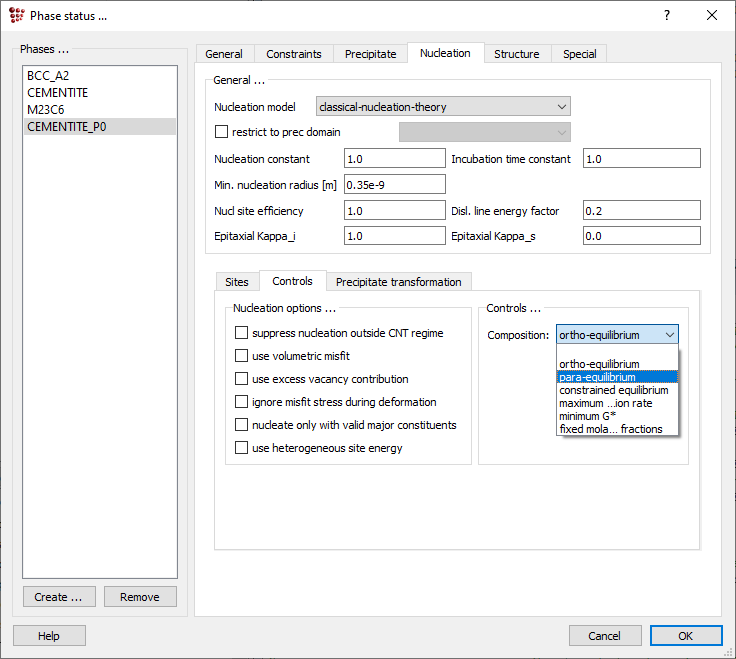Click the Remove phase button
Viewport: 736px width, 659px height.
(139, 597)
